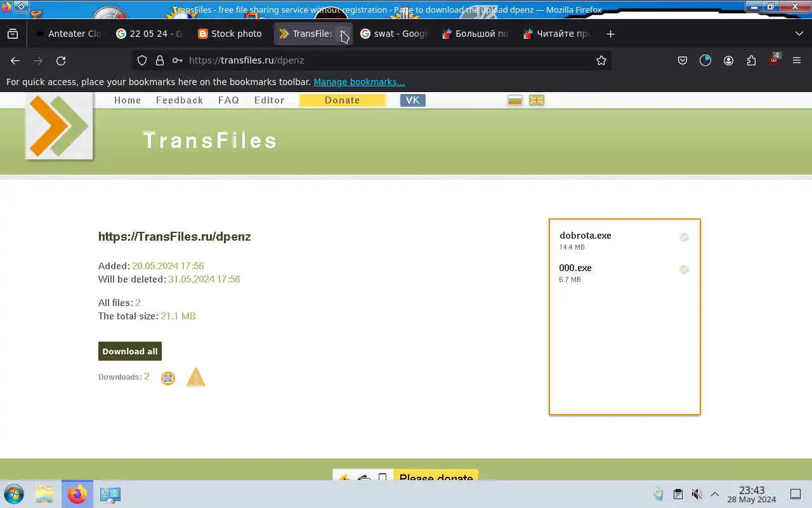Click the dobrota.exe file name

(x=586, y=236)
